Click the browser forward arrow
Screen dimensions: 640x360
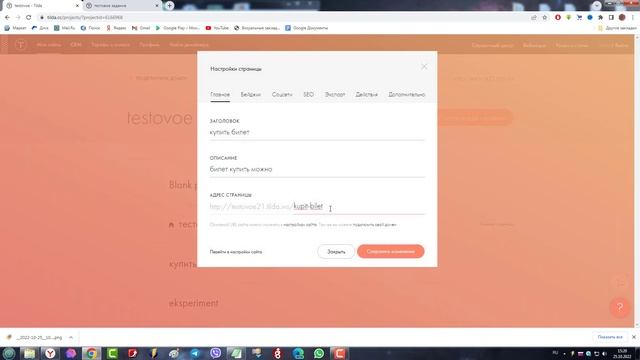[x=18, y=18]
